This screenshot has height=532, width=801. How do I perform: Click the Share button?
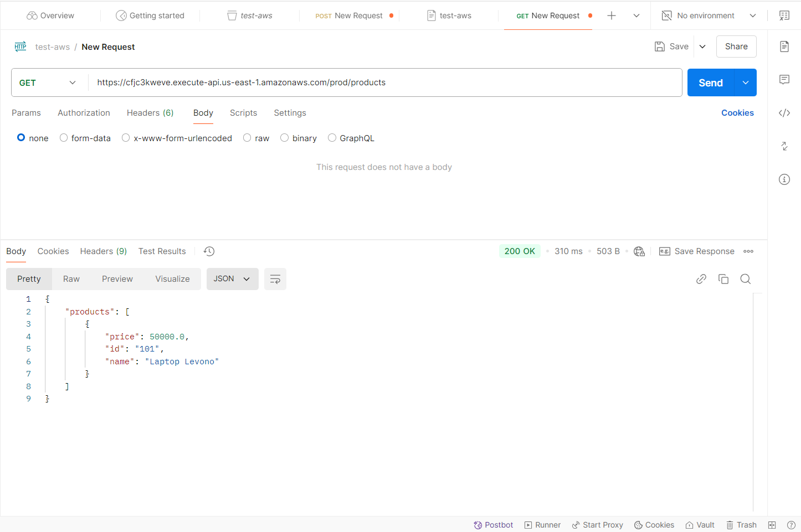tap(736, 47)
